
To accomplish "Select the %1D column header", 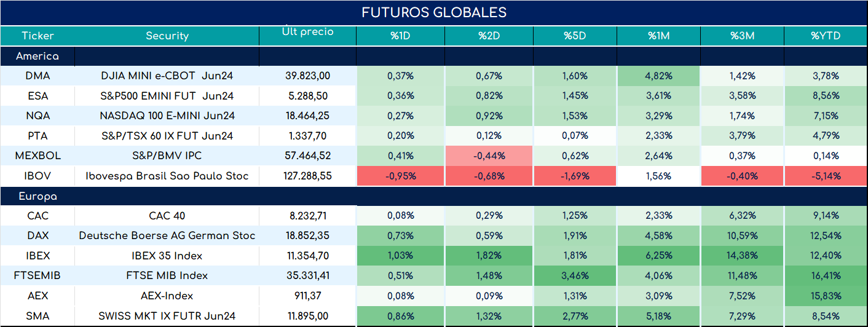I will [400, 36].
